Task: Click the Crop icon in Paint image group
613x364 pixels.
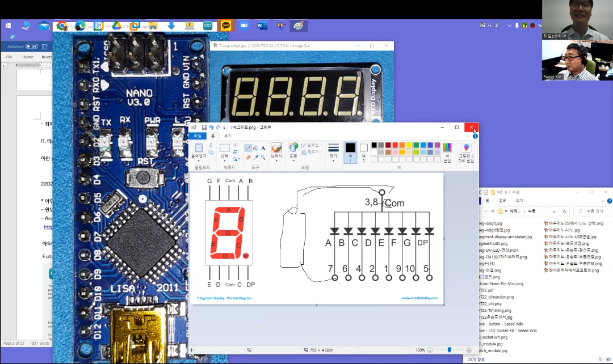Action: [235, 145]
